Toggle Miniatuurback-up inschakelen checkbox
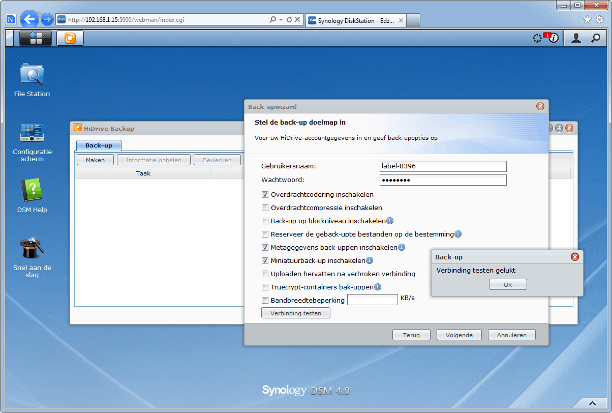The width and height of the screenshot is (612, 413). [x=265, y=260]
